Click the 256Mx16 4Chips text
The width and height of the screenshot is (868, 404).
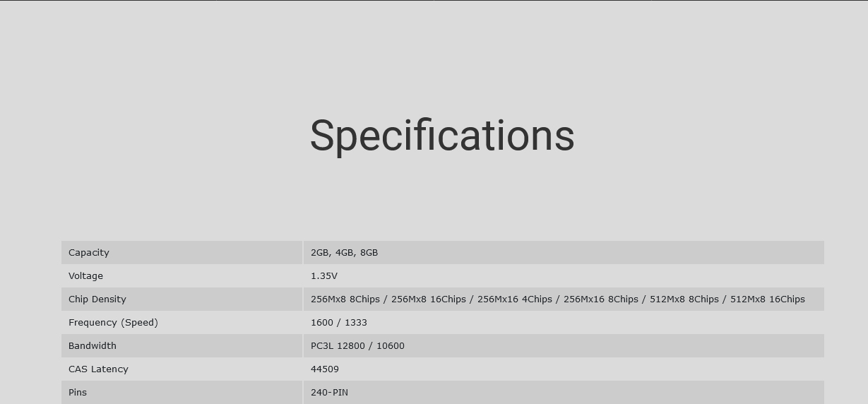pyautogui.click(x=515, y=299)
